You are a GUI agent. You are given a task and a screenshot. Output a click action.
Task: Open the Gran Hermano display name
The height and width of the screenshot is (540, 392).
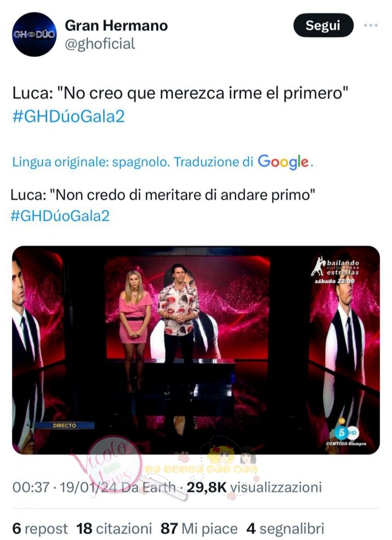click(x=116, y=26)
